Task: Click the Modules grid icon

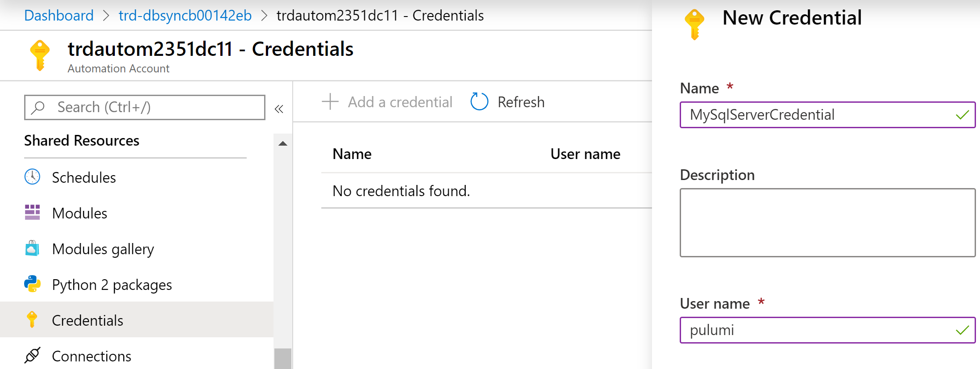Action: pyautogui.click(x=32, y=213)
